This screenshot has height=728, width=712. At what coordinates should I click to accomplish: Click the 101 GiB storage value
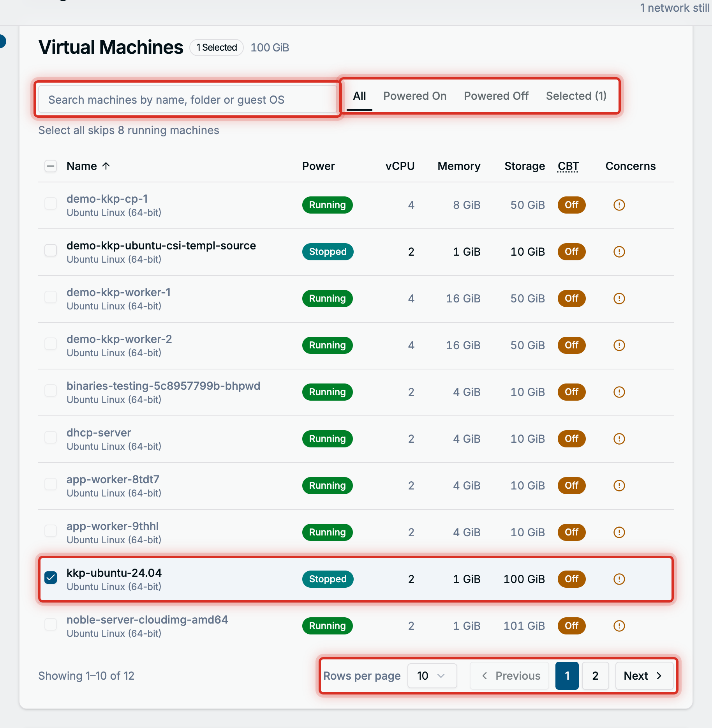[x=524, y=626]
